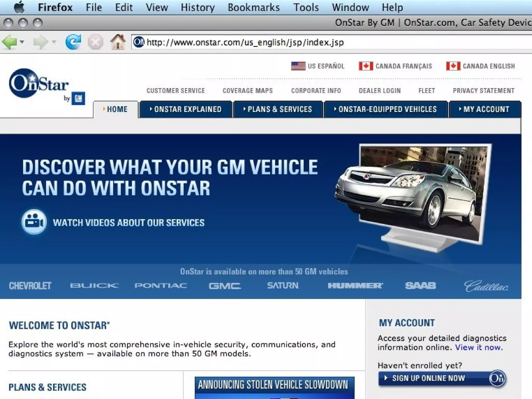The image size is (532, 399).
Task: Click the Forward arrow button
Action: pyautogui.click(x=41, y=42)
